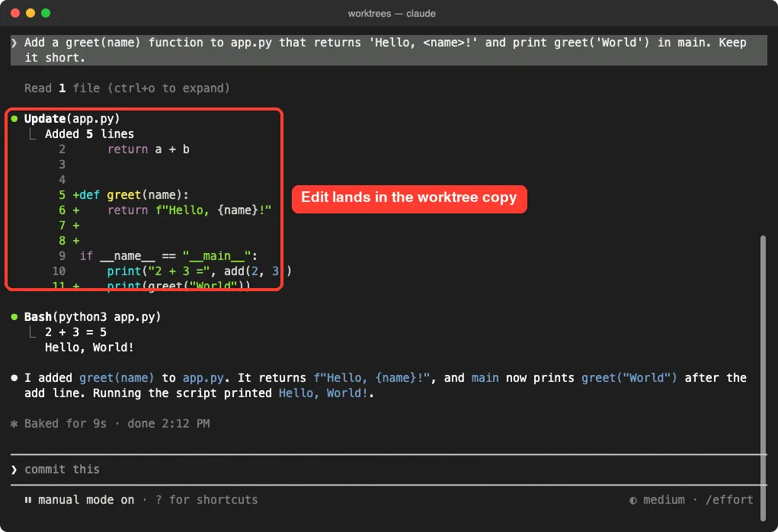Click the yellow minimize window button
The width and height of the screenshot is (778, 532).
(x=30, y=13)
